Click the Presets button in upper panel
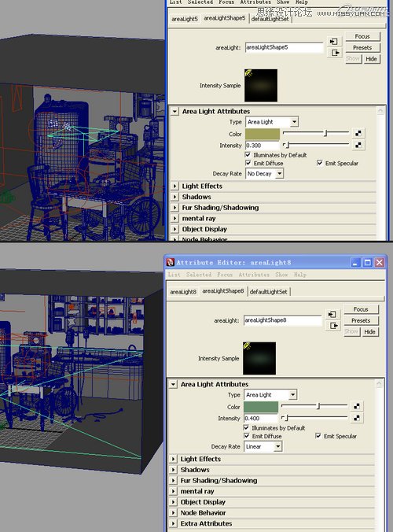 click(362, 47)
